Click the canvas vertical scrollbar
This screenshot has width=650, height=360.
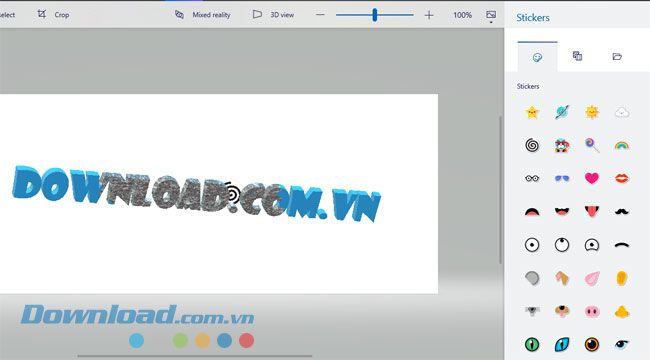500,190
